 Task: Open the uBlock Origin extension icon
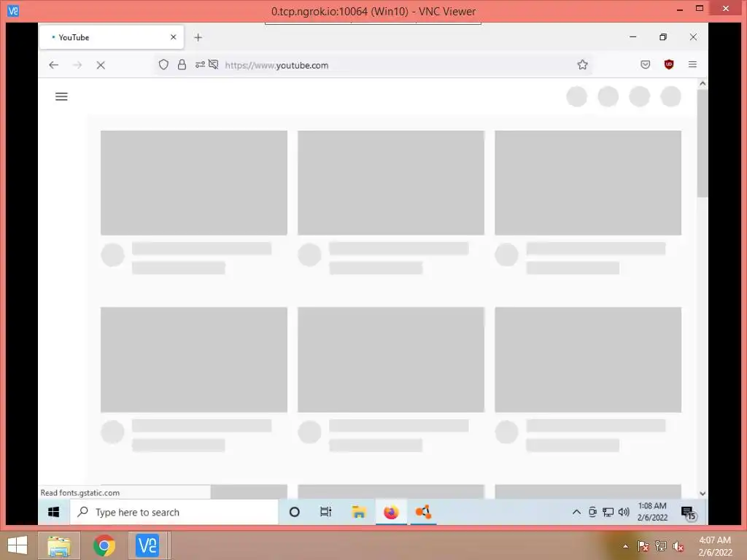click(669, 64)
